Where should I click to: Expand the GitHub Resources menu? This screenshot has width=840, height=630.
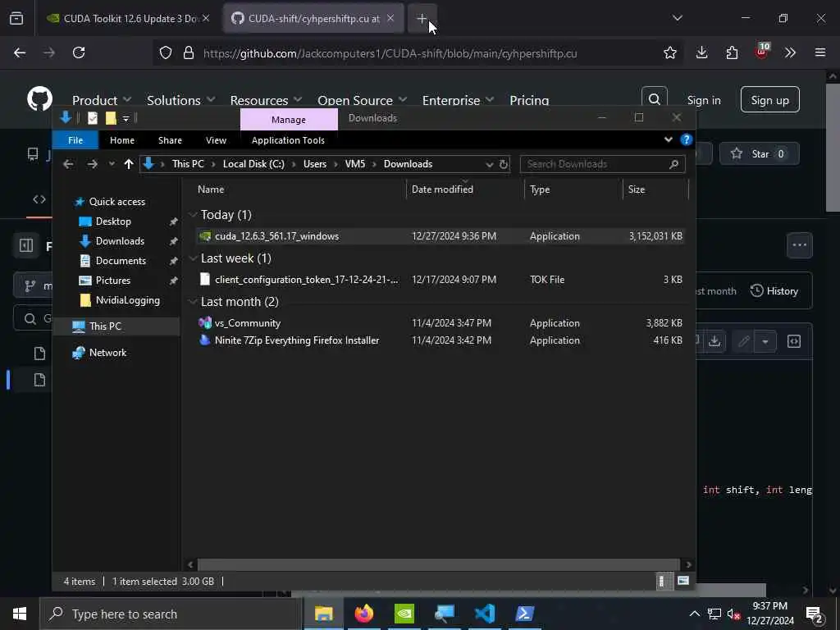pyautogui.click(x=266, y=100)
